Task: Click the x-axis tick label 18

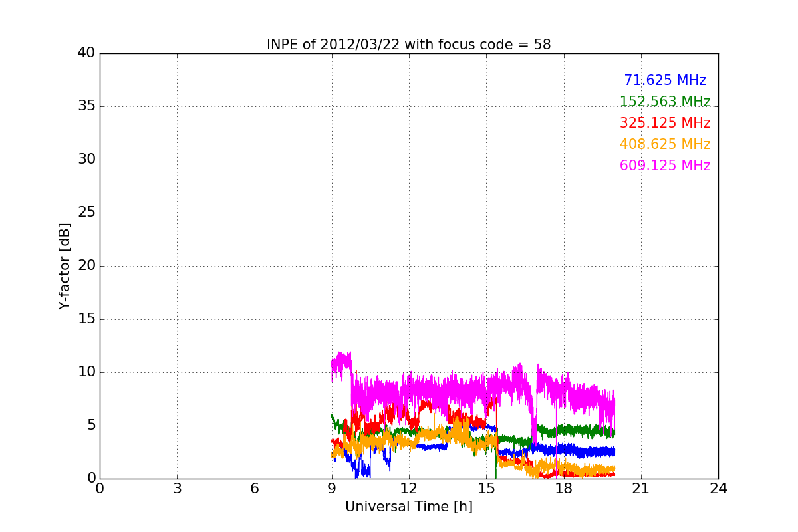Action: click(563, 489)
